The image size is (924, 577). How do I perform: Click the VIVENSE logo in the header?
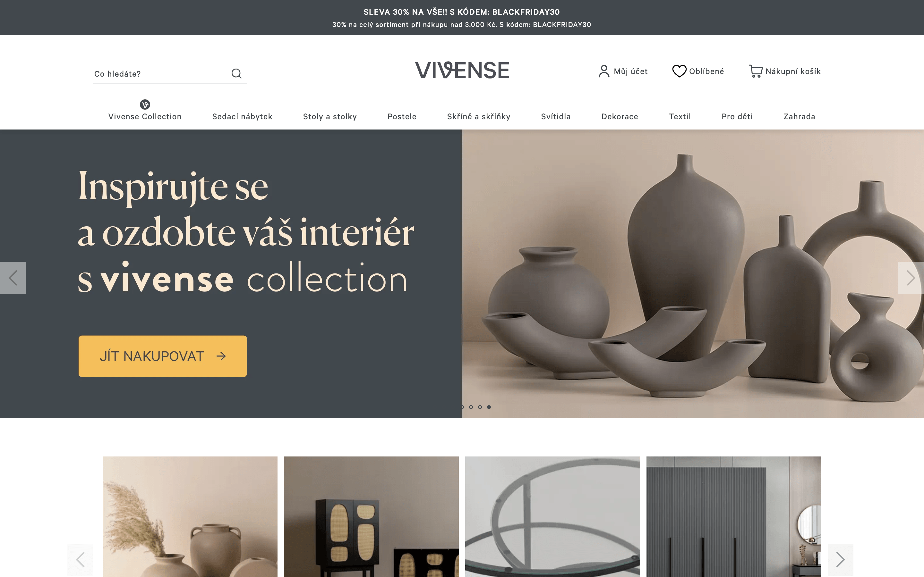(462, 70)
